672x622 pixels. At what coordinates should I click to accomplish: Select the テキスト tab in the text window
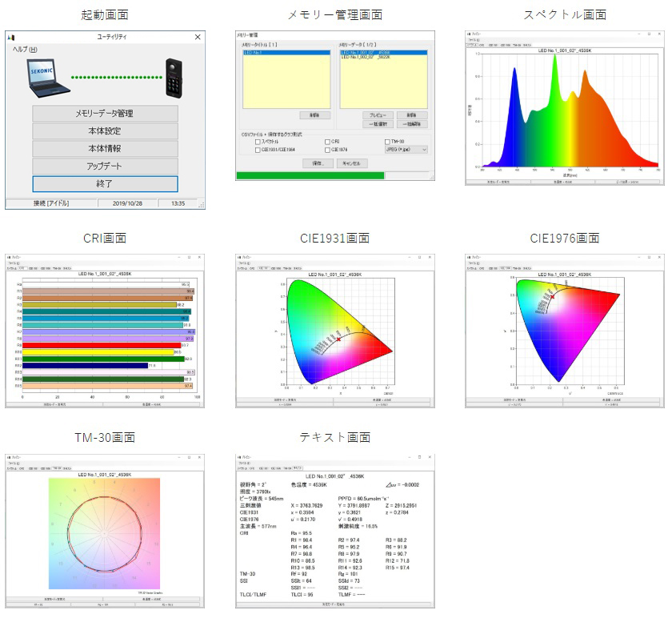(x=298, y=468)
